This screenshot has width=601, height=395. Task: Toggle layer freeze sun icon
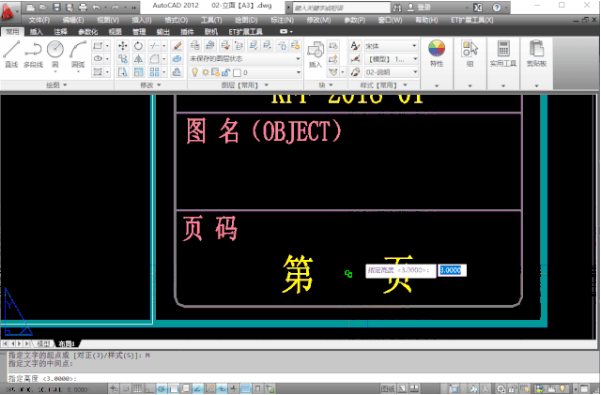tap(205, 72)
